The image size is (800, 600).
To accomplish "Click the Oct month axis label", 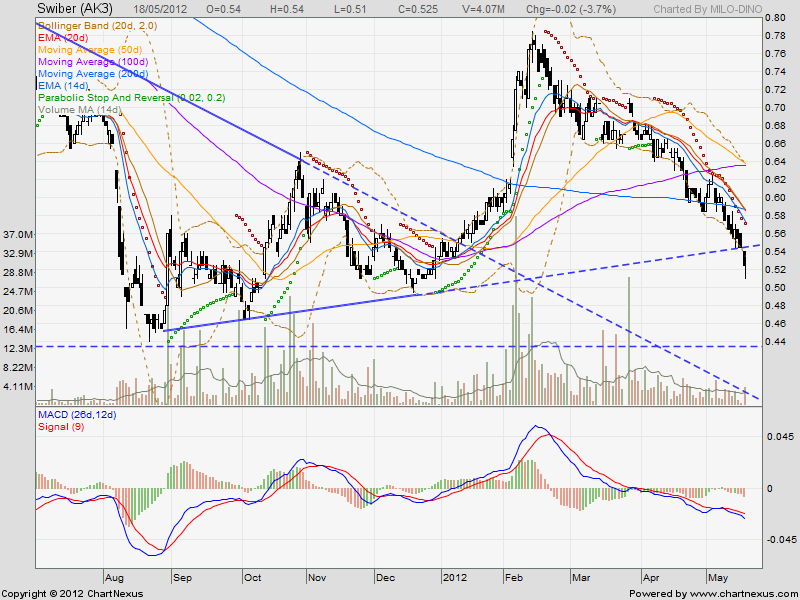I will pos(253,578).
